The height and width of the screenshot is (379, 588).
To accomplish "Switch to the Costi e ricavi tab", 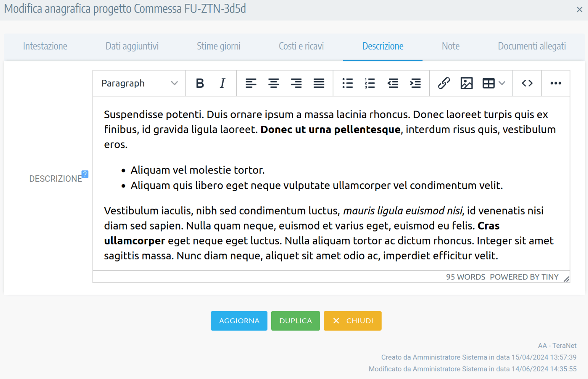I will [301, 46].
